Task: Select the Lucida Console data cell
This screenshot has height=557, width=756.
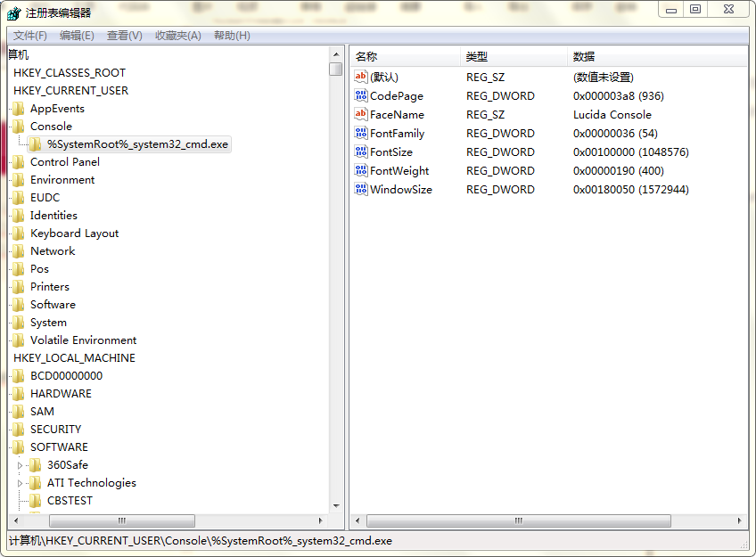Action: click(612, 115)
